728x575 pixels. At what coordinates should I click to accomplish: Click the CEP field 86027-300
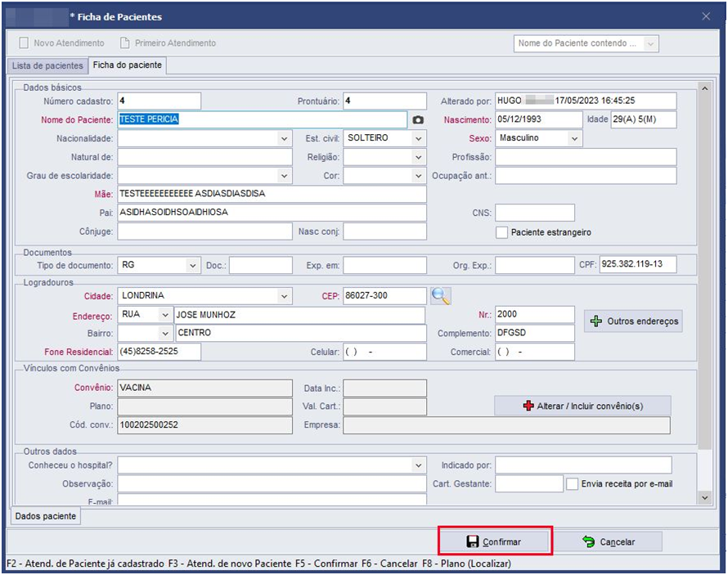click(x=385, y=296)
